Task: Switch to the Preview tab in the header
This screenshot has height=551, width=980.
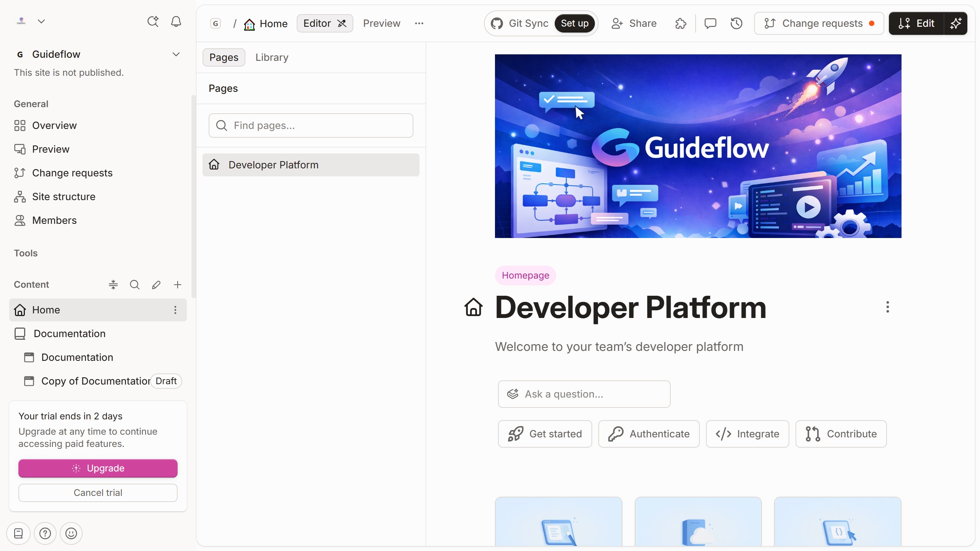Action: (382, 23)
